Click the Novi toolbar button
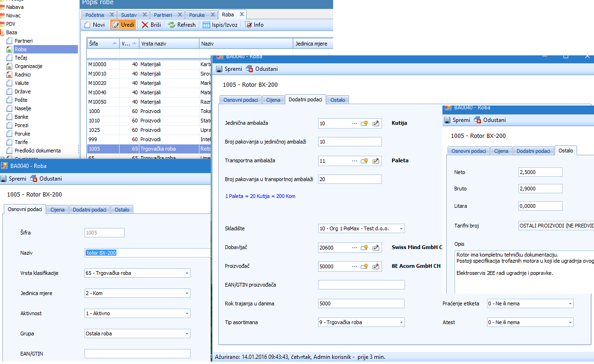This screenshot has width=594, height=364. coord(94,25)
